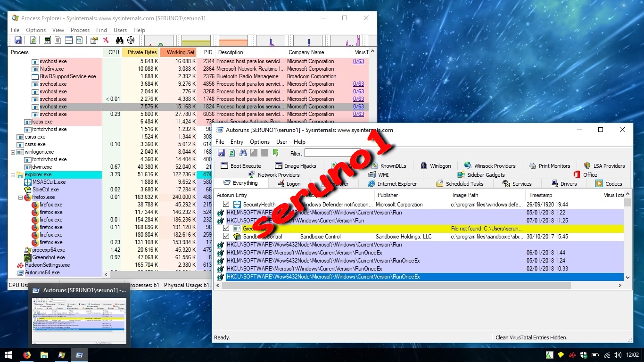Open File Explorer from the taskbar

pos(44,355)
